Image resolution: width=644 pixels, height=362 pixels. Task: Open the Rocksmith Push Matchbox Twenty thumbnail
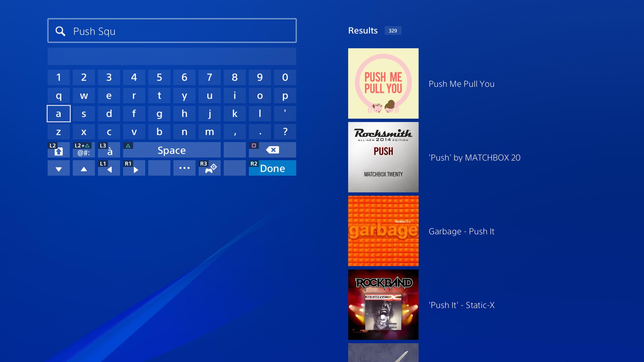coord(383,157)
